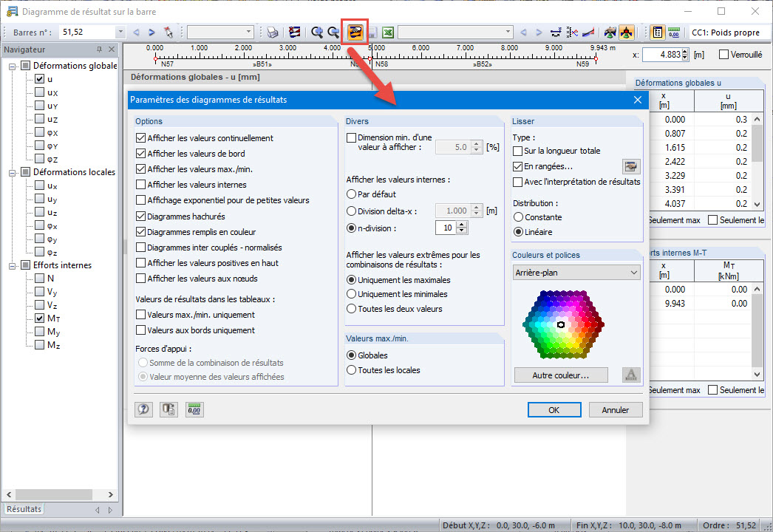
Task: Click Autre couleur… button
Action: point(560,375)
